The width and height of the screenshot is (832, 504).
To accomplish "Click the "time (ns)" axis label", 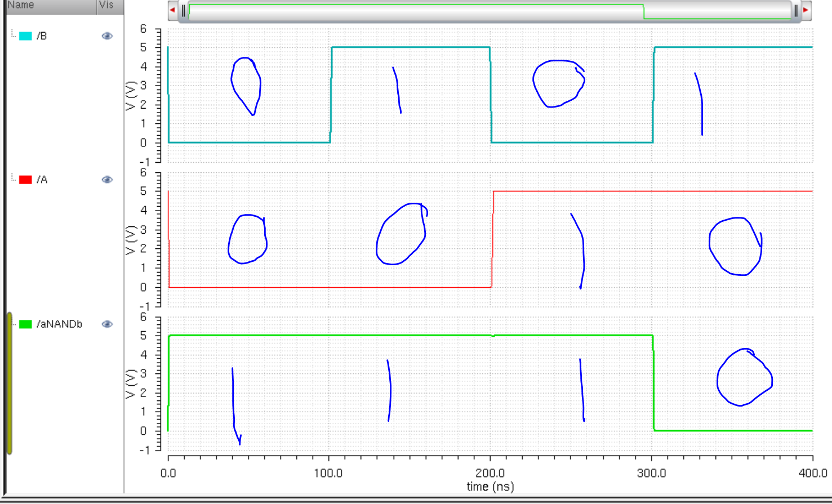I will point(490,487).
